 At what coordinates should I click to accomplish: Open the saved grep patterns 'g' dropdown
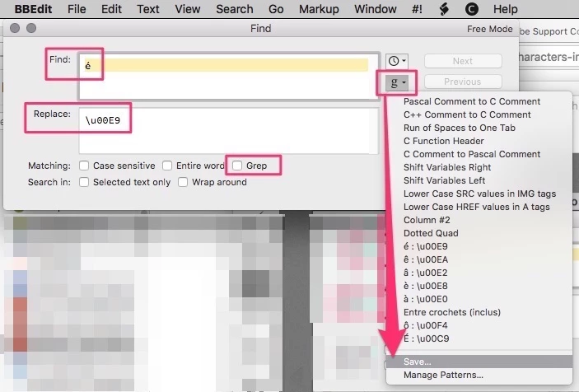pos(397,82)
